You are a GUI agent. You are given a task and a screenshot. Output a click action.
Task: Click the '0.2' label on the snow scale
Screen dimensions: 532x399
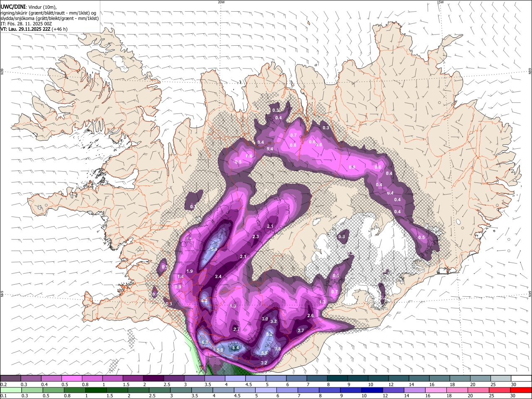pos(3,384)
